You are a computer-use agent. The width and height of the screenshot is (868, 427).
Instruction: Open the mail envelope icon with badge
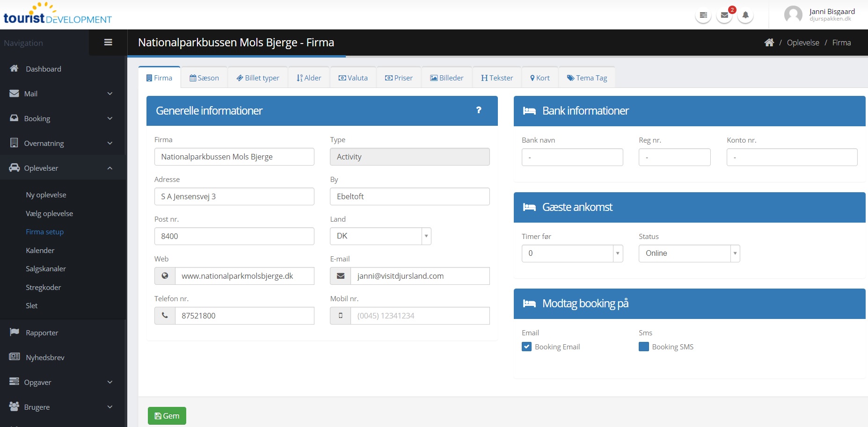[x=724, y=15]
